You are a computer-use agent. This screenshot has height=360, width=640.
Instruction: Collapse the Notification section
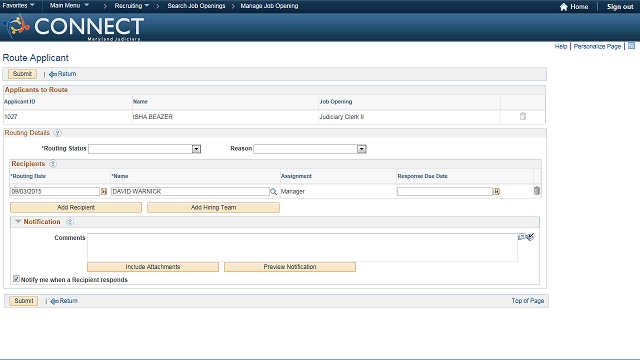pyautogui.click(x=18, y=221)
